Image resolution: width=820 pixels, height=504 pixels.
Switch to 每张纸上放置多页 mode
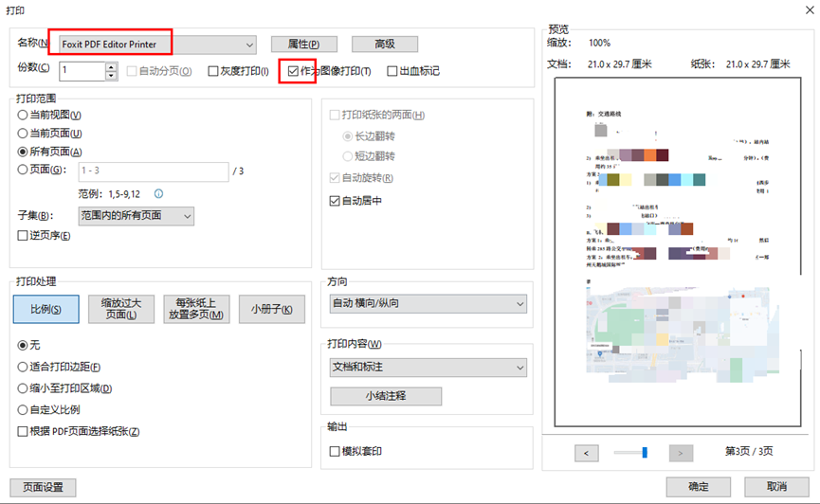pos(196,309)
